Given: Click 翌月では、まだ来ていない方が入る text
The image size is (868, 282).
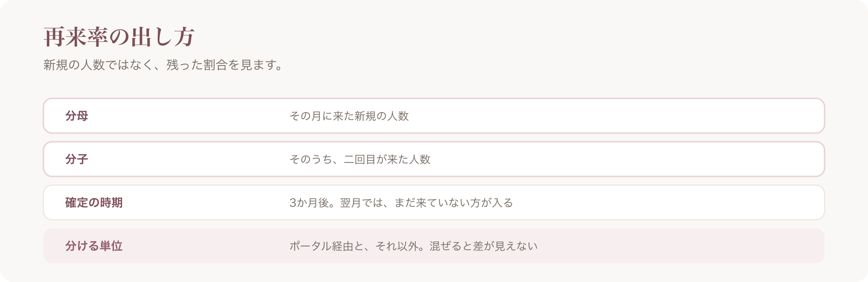Looking at the screenshot, I should (427, 202).
